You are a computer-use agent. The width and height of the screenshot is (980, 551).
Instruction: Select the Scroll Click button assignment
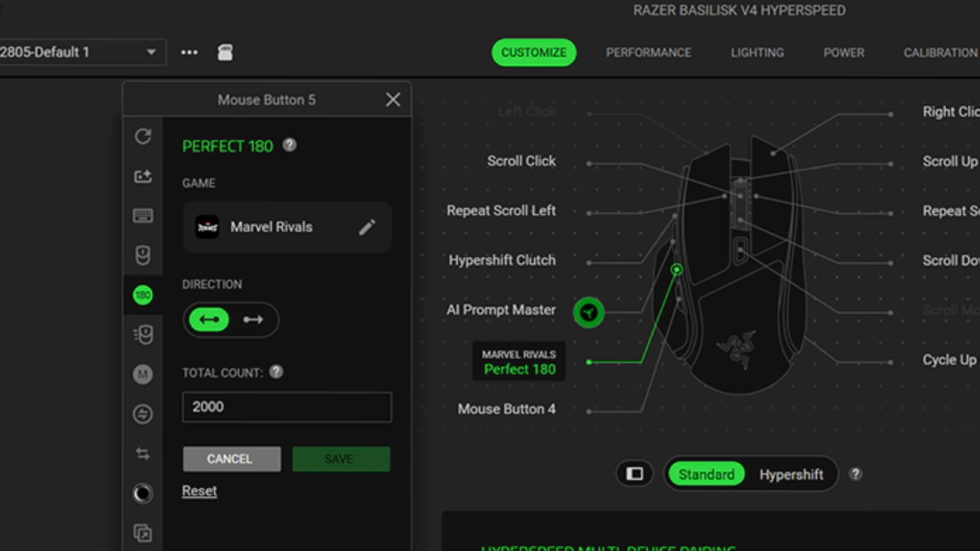pos(521,161)
